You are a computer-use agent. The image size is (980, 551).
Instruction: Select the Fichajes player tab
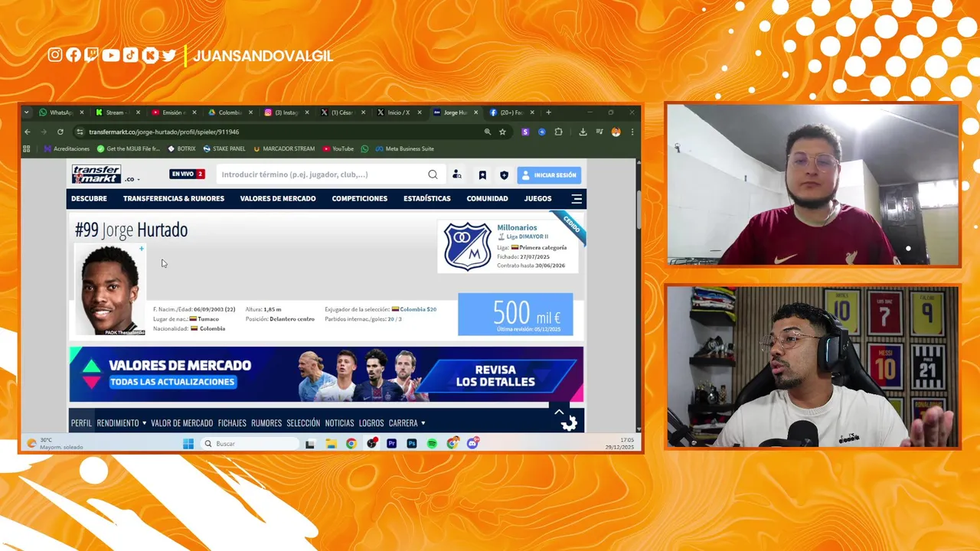tap(232, 423)
